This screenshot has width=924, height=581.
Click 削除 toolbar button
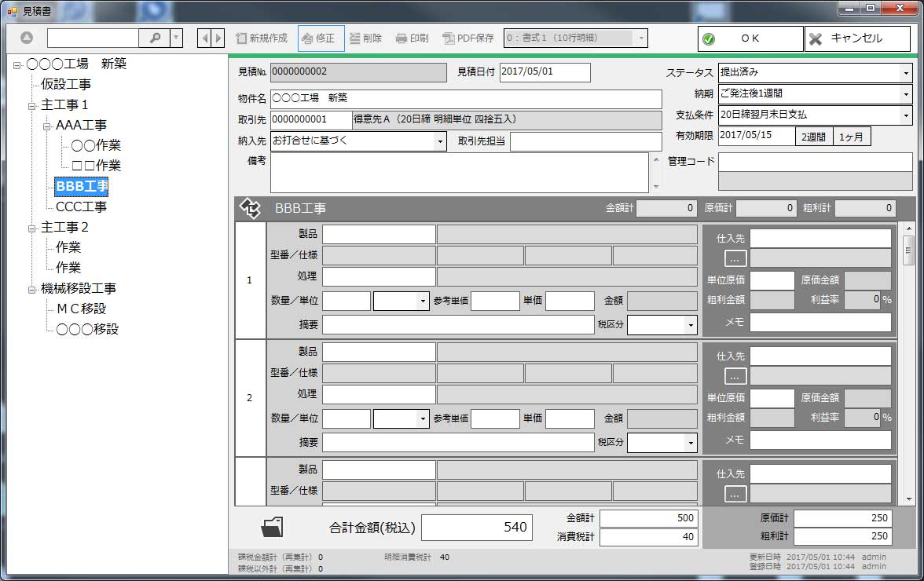coord(365,38)
